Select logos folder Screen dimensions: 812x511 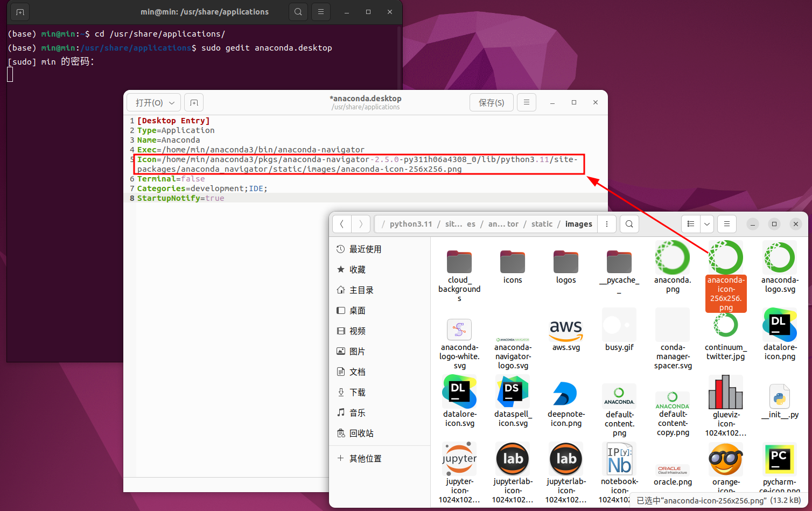coord(566,267)
